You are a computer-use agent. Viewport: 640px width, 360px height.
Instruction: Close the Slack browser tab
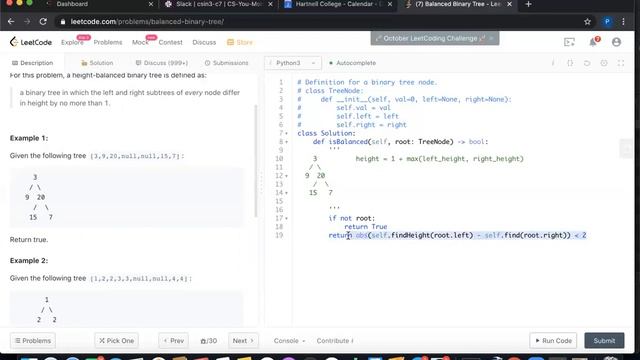tap(270, 4)
